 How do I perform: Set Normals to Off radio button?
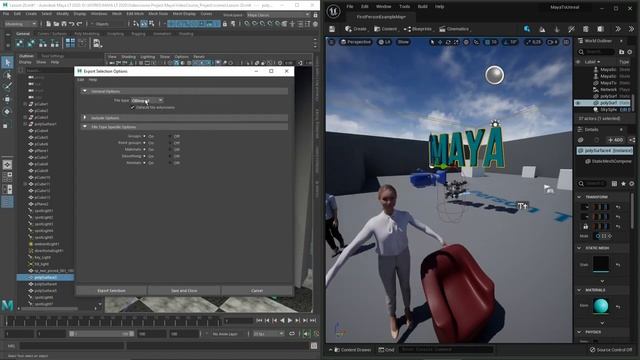(170, 162)
